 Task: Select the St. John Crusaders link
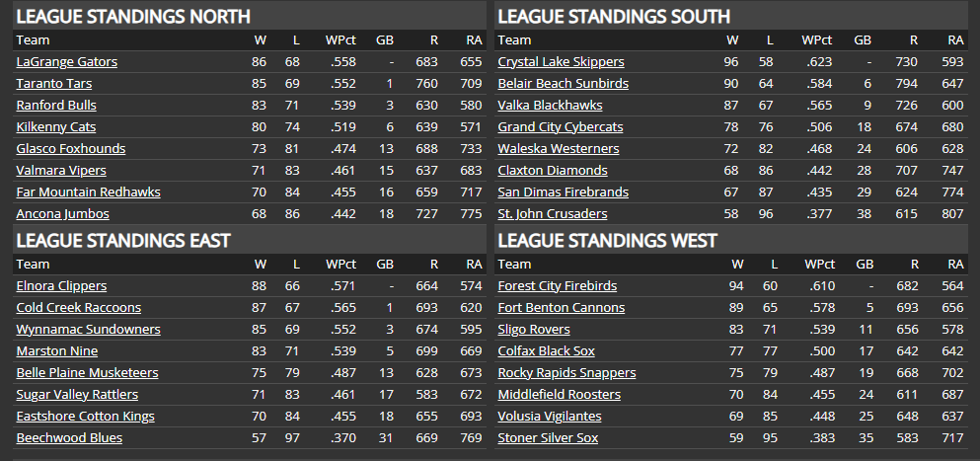click(x=553, y=214)
